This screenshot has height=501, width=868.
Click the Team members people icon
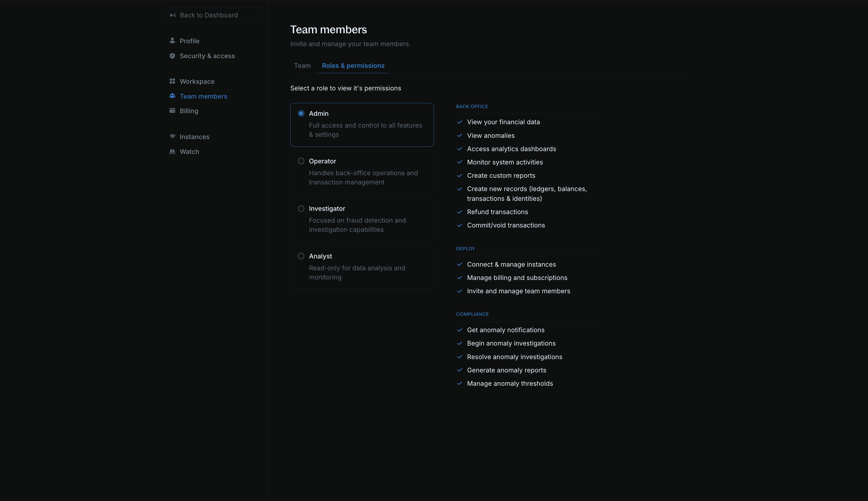172,96
